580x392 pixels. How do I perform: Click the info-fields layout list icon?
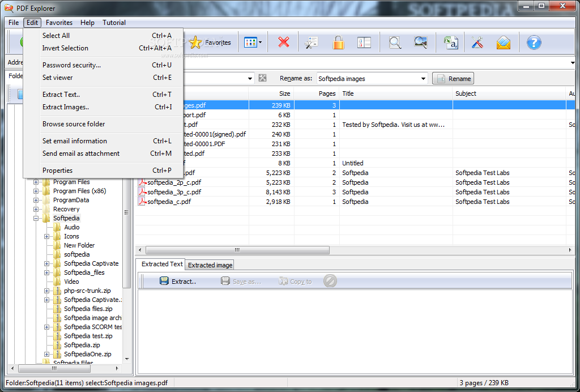(x=364, y=42)
